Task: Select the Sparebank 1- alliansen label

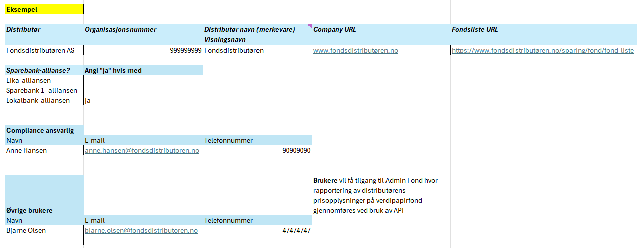Action: [x=44, y=90]
